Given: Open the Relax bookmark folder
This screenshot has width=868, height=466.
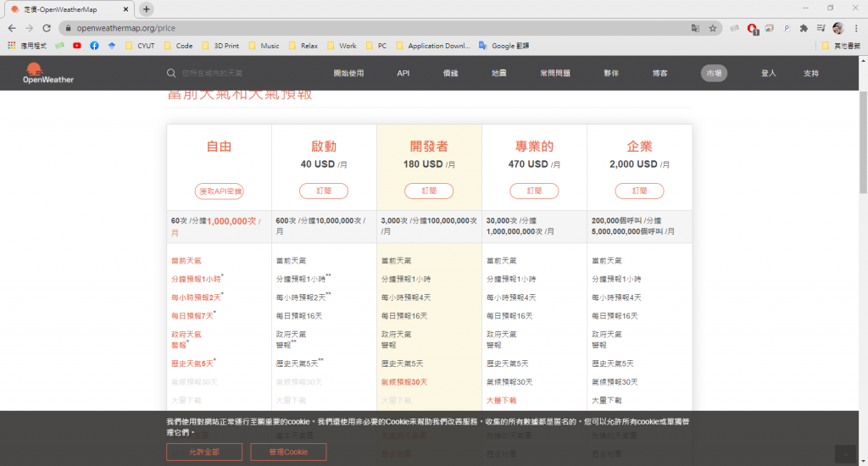Looking at the screenshot, I should coord(303,46).
